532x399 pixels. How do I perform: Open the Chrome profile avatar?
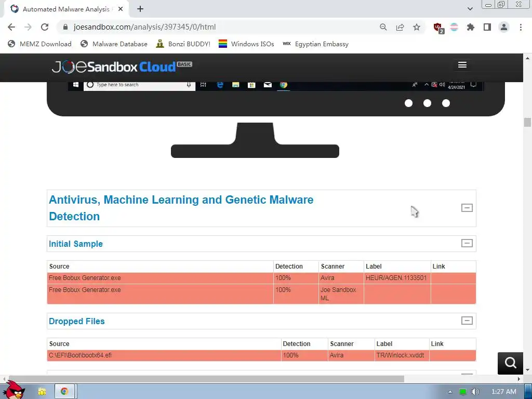[x=504, y=27]
